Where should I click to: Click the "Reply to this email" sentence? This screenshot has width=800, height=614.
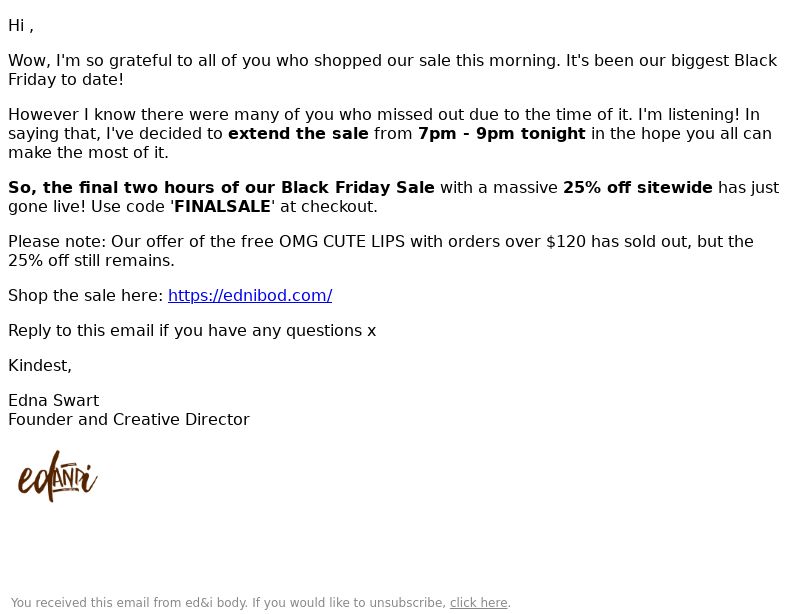(x=192, y=331)
